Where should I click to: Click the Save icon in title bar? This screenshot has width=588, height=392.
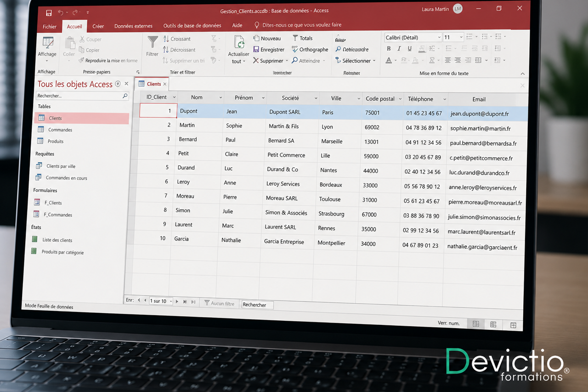click(x=49, y=12)
